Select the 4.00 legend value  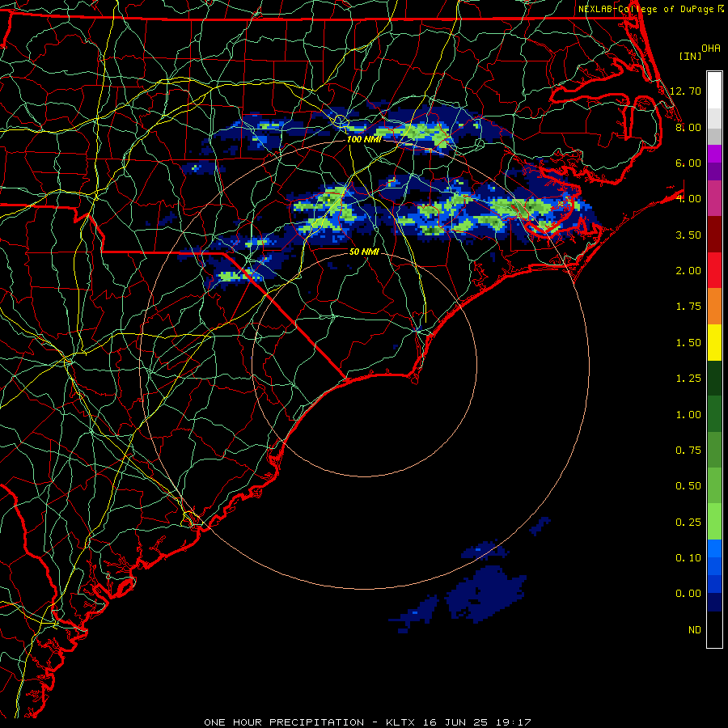tap(688, 199)
